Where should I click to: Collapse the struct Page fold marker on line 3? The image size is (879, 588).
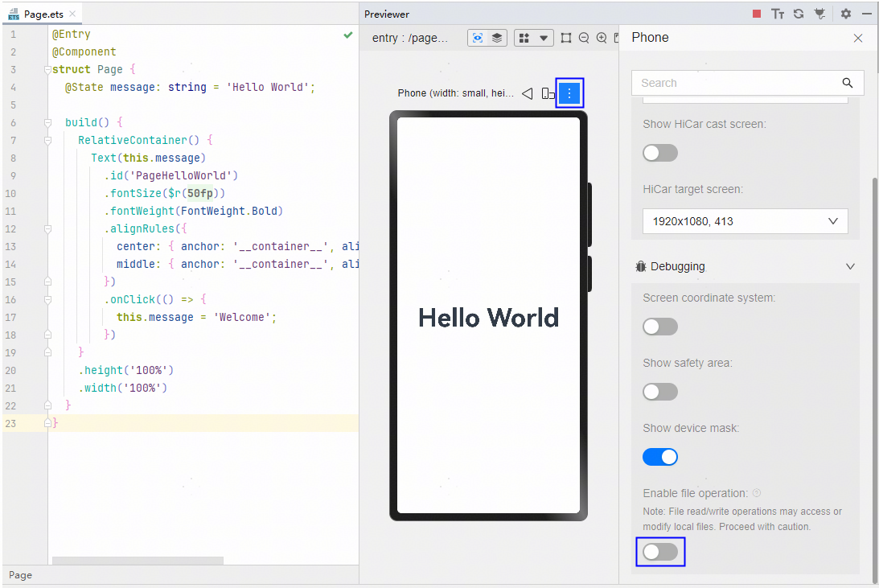point(47,69)
